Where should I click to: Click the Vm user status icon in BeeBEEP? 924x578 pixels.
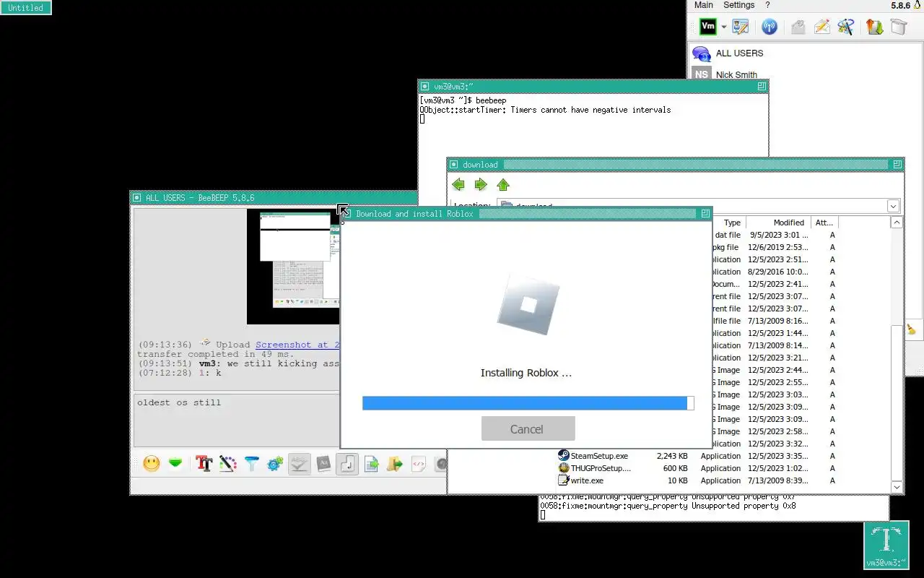pos(708,27)
